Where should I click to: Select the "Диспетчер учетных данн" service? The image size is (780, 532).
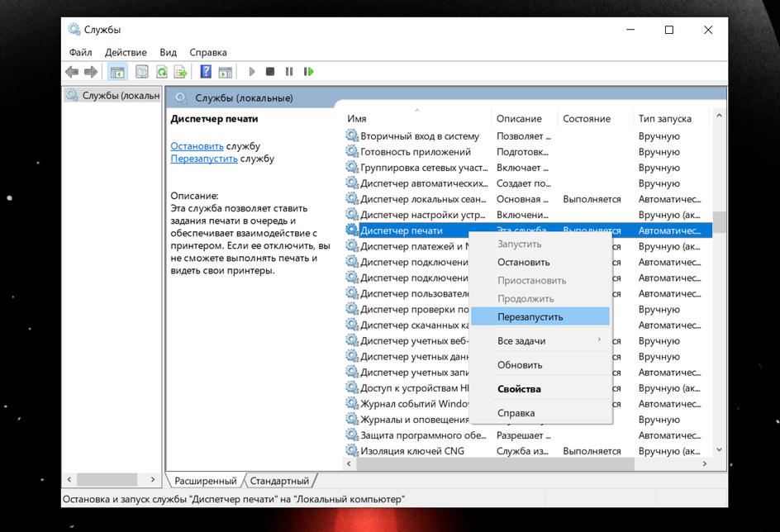415,357
